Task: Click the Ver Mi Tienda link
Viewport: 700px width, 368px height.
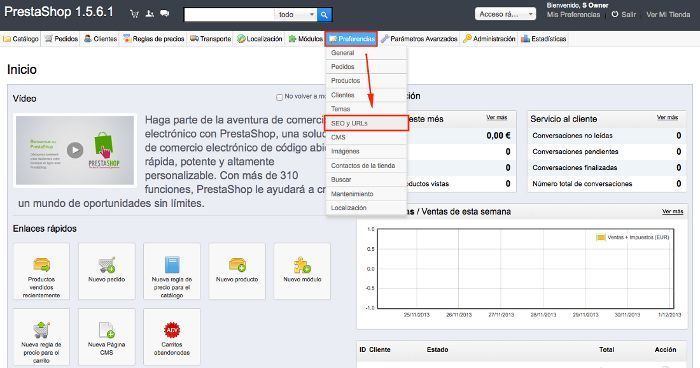Action: [668, 14]
